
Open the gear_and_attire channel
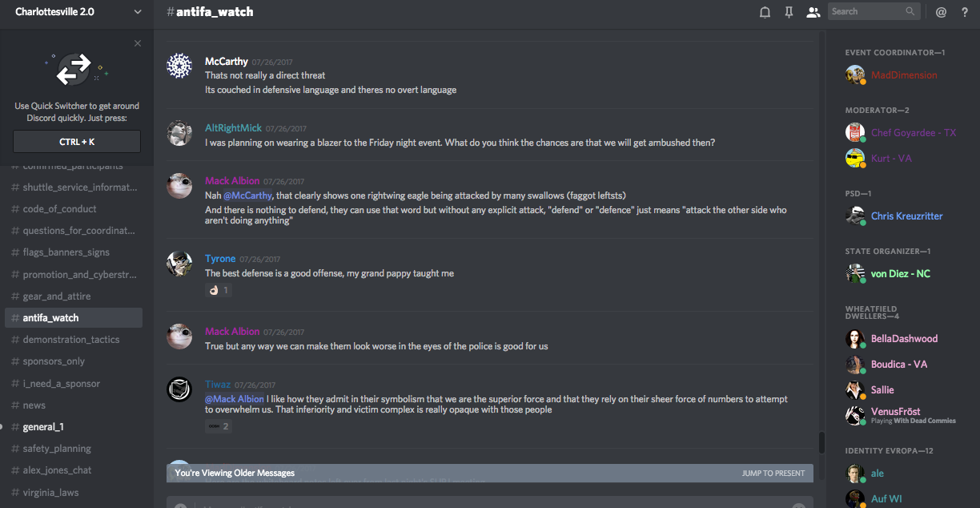pyautogui.click(x=57, y=296)
